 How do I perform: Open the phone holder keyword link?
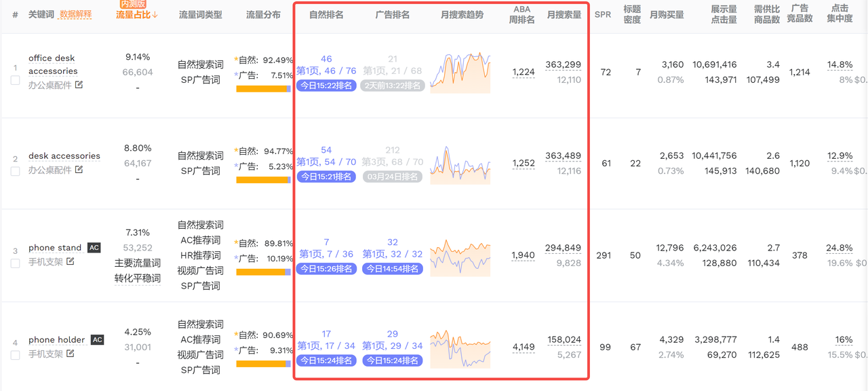(x=57, y=339)
